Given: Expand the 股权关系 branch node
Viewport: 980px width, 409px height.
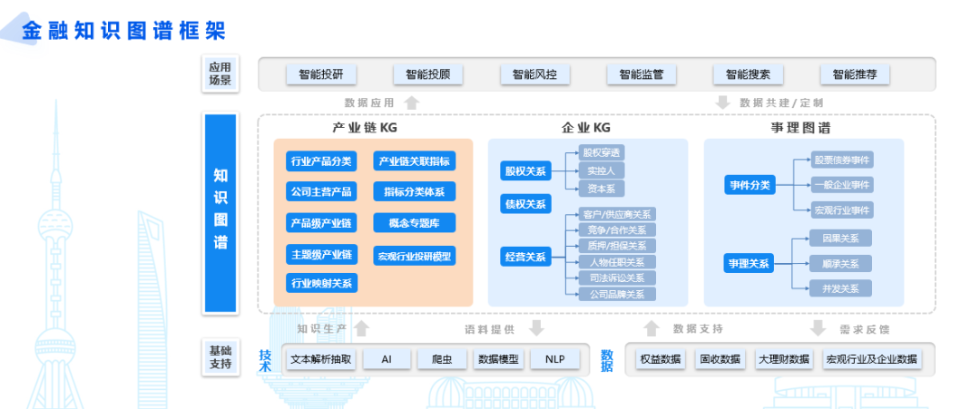Looking at the screenshot, I should 525,170.
